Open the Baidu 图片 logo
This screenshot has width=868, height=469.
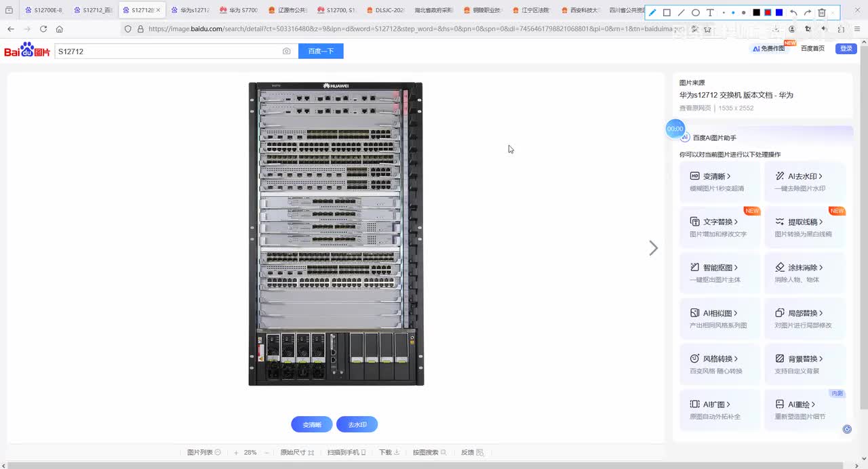click(x=27, y=50)
